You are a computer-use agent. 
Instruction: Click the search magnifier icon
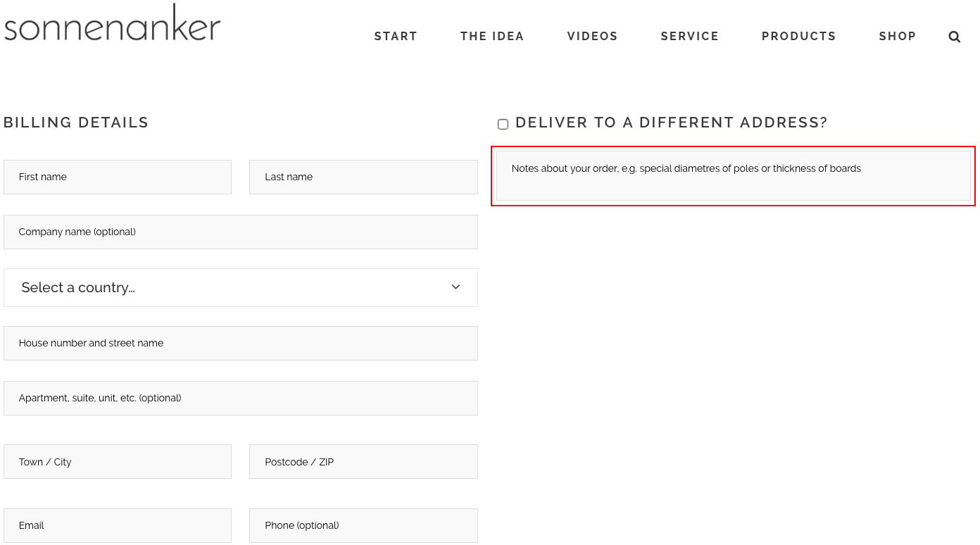tap(954, 37)
